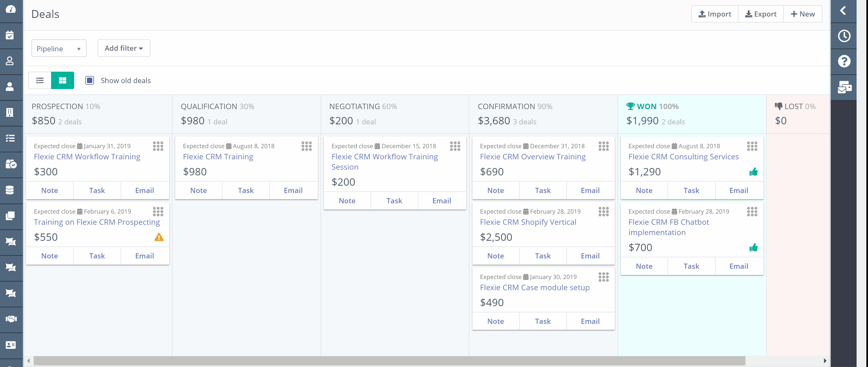The image size is (868, 367).
Task: Toggle the Show old deals checkbox
Action: (90, 80)
